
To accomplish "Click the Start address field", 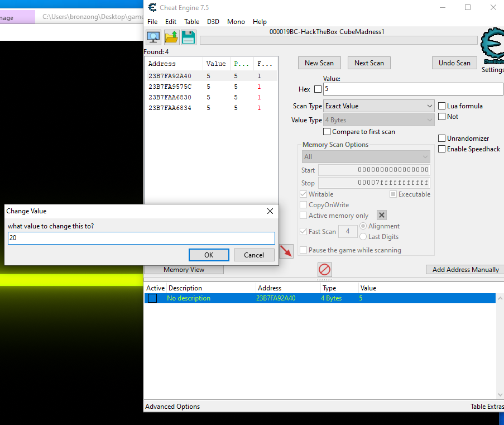I will pyautogui.click(x=374, y=170).
